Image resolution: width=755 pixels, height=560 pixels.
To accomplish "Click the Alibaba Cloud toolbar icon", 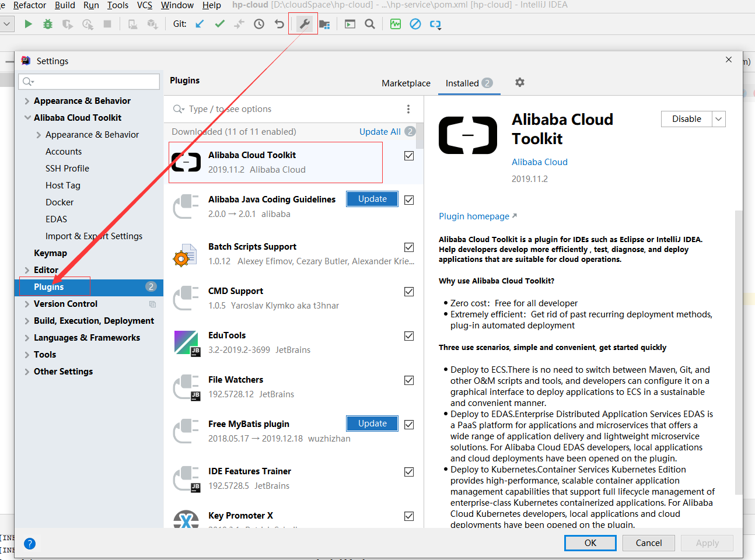I will pyautogui.click(x=435, y=24).
